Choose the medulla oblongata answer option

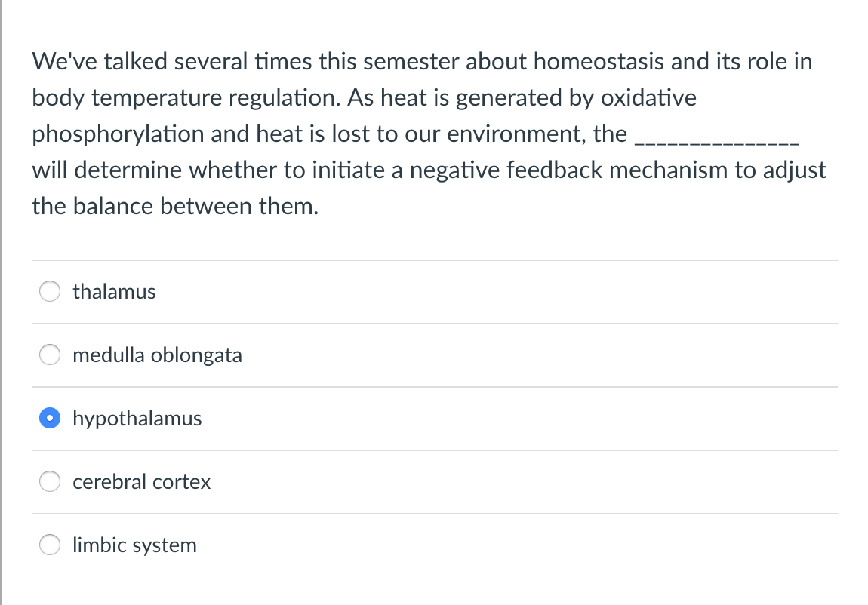[x=49, y=355]
